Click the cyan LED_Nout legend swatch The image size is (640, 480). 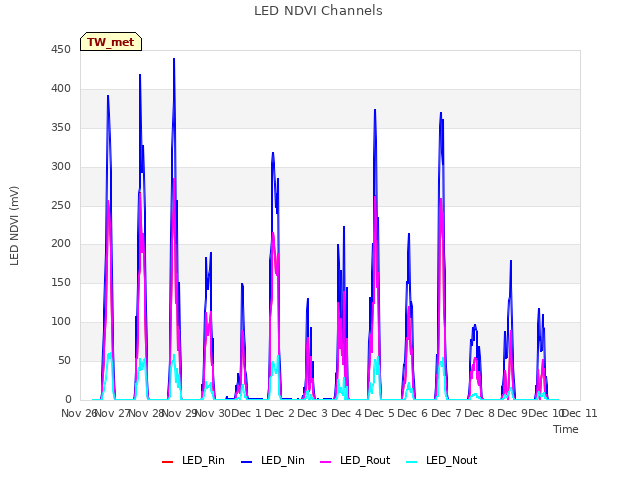coord(412,462)
